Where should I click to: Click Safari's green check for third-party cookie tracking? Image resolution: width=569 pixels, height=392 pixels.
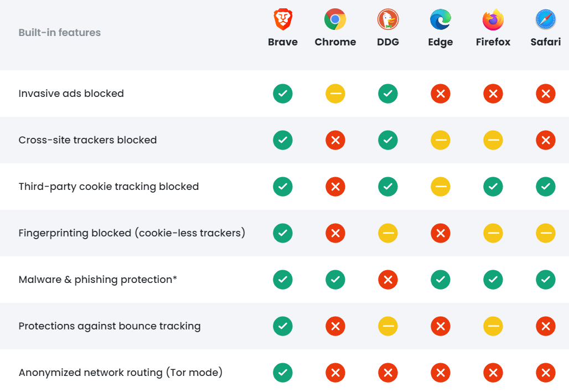click(546, 187)
